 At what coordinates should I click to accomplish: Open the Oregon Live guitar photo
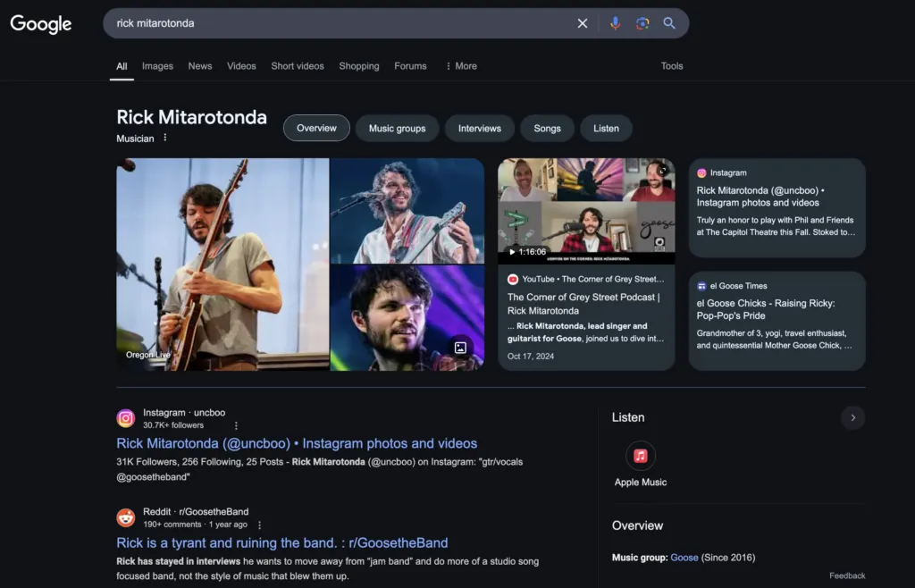(222, 265)
